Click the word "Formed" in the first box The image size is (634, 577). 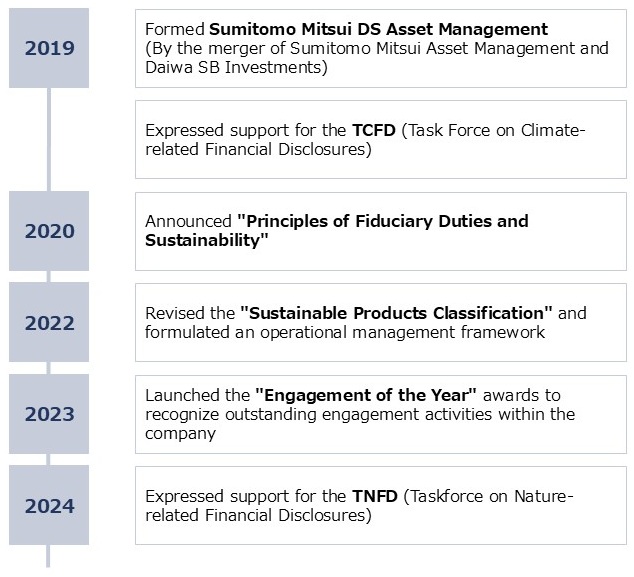(x=174, y=30)
